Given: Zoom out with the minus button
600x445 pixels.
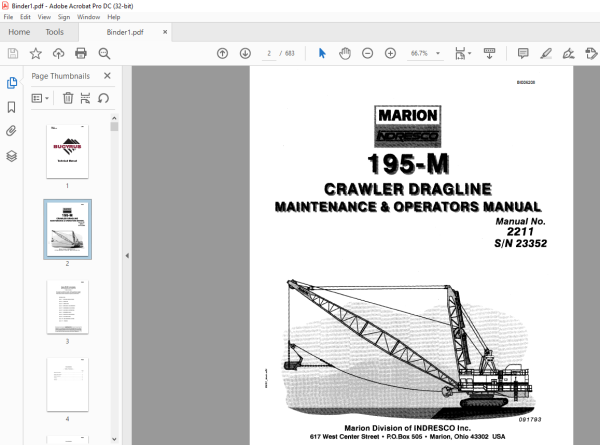Looking at the screenshot, I should [367, 53].
